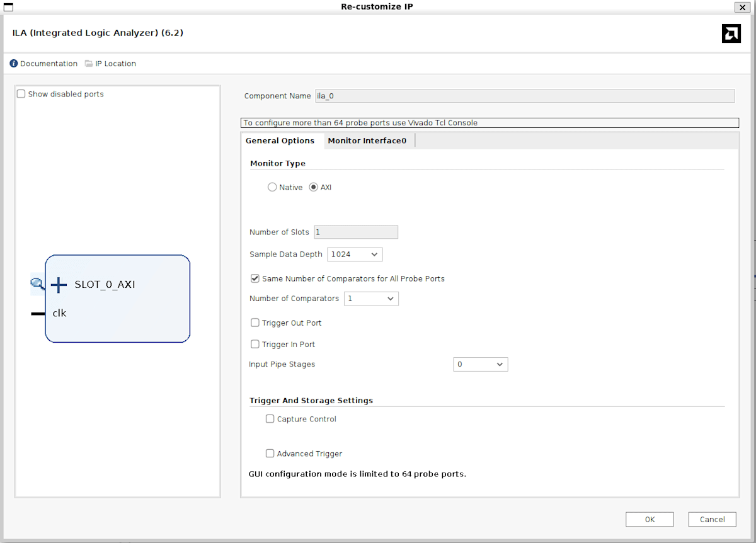The image size is (756, 543).
Task: Select the Native monitor type
Action: tap(272, 187)
